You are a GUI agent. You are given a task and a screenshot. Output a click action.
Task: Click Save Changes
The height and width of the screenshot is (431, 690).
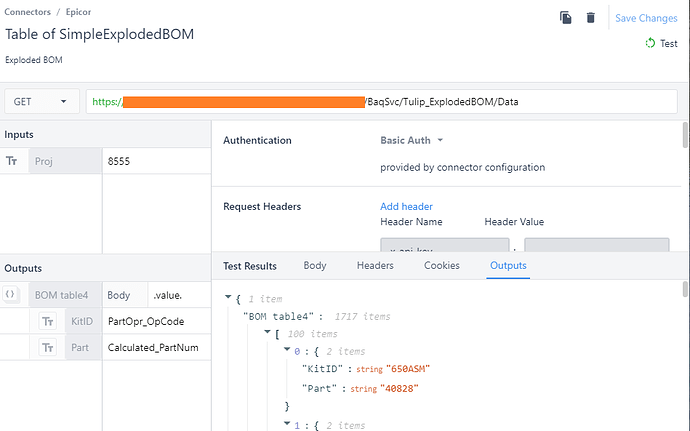646,18
